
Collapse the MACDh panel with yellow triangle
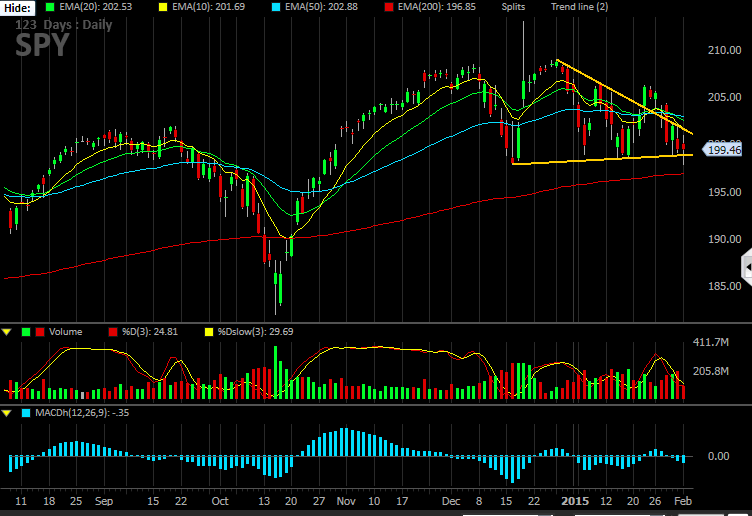point(7,413)
